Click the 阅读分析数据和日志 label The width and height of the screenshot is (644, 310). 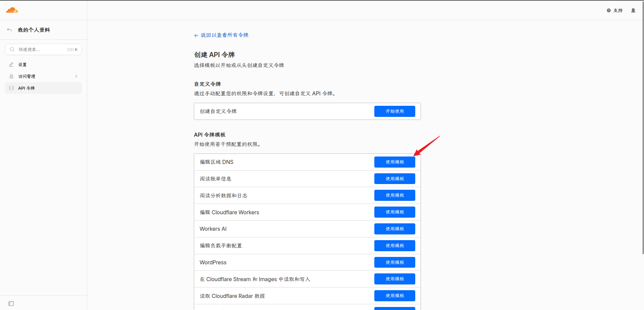223,195
